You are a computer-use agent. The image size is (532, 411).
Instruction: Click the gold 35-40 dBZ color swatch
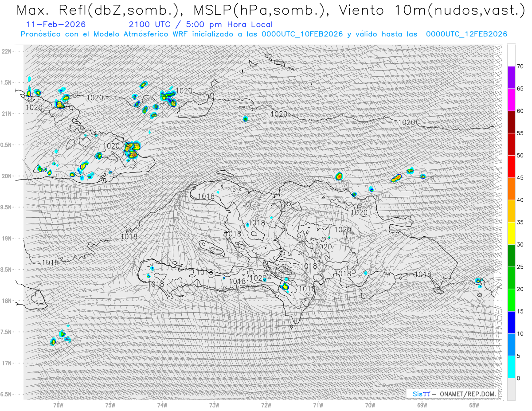pos(511,211)
